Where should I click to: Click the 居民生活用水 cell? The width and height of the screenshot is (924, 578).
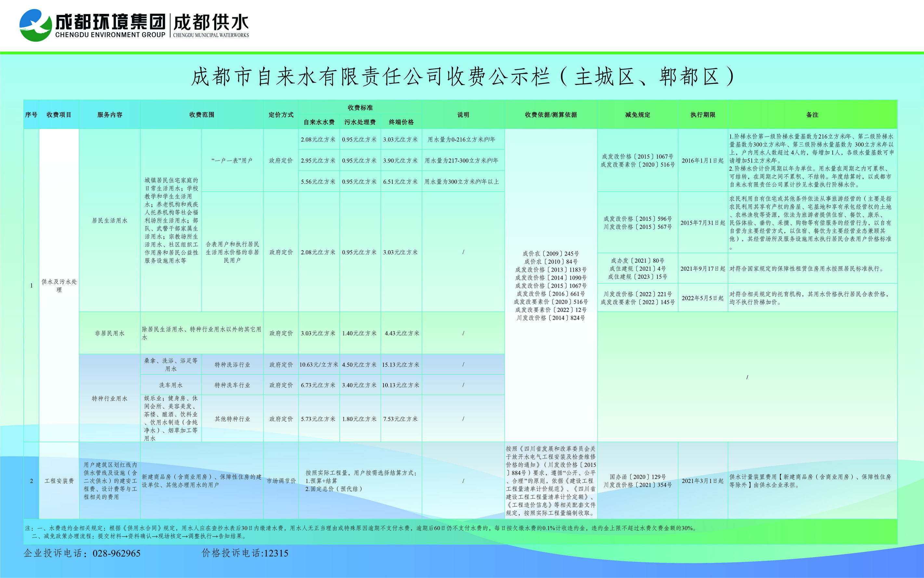(110, 221)
